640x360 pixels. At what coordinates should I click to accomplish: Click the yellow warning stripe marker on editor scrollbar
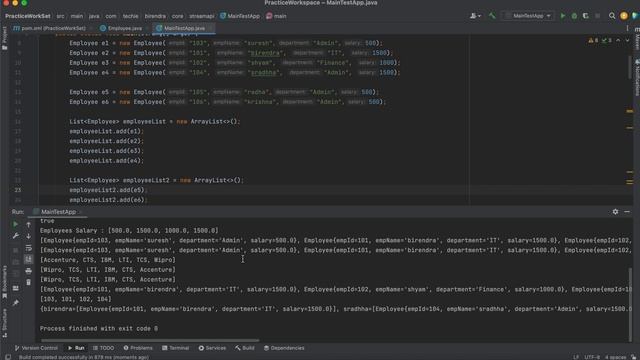[630, 111]
